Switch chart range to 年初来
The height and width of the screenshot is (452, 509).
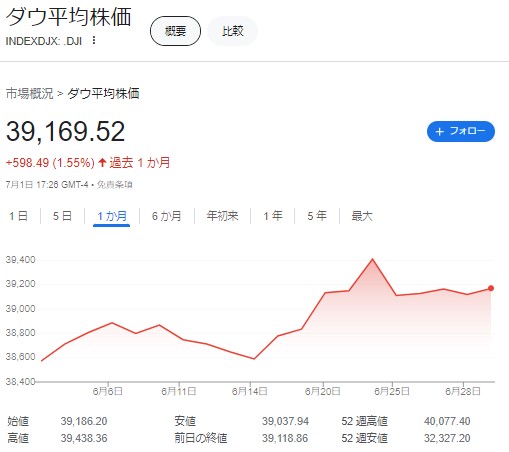coord(222,216)
